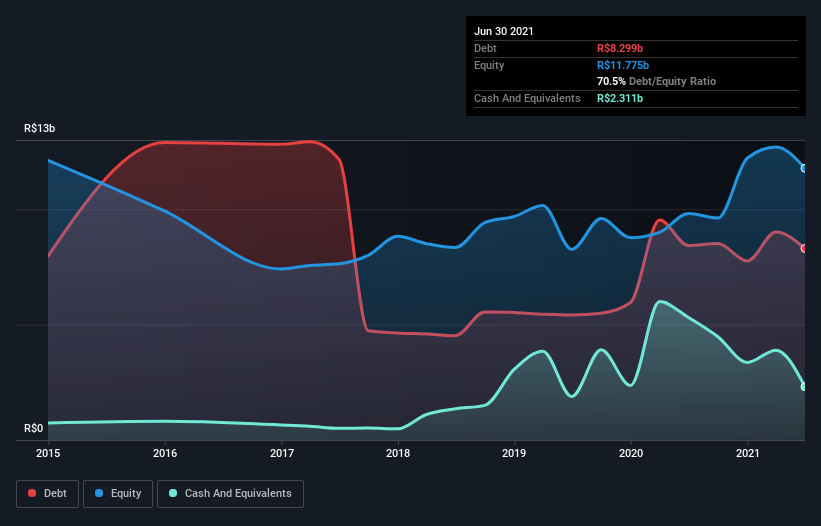Click the red Debt legend dot
Image resolution: width=821 pixels, height=526 pixels.
click(32, 493)
